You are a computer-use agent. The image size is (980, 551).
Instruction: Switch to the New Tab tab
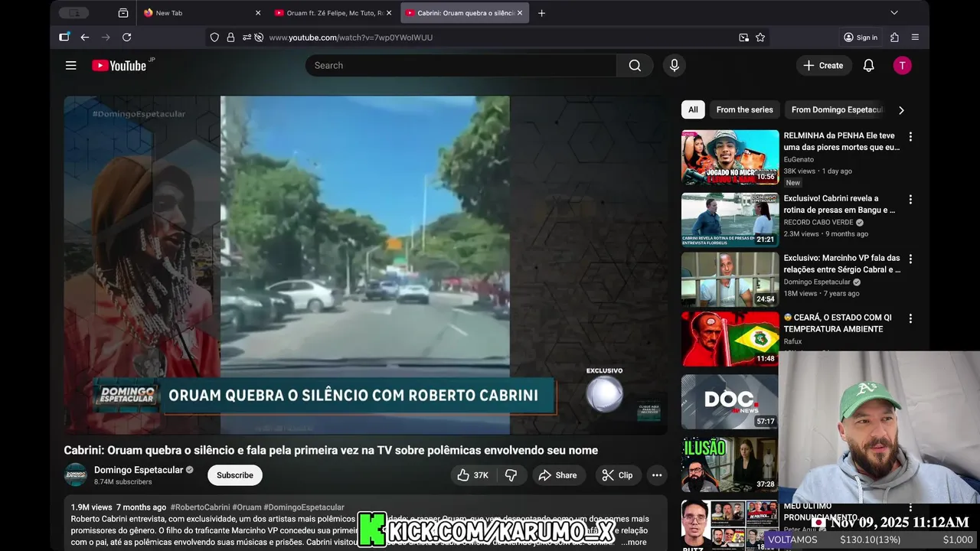pyautogui.click(x=202, y=13)
